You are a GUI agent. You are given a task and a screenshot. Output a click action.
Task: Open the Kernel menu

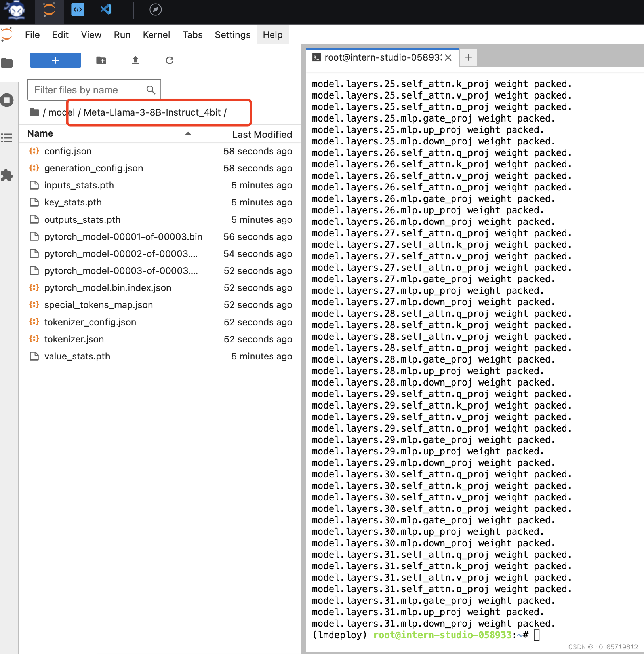click(x=156, y=34)
